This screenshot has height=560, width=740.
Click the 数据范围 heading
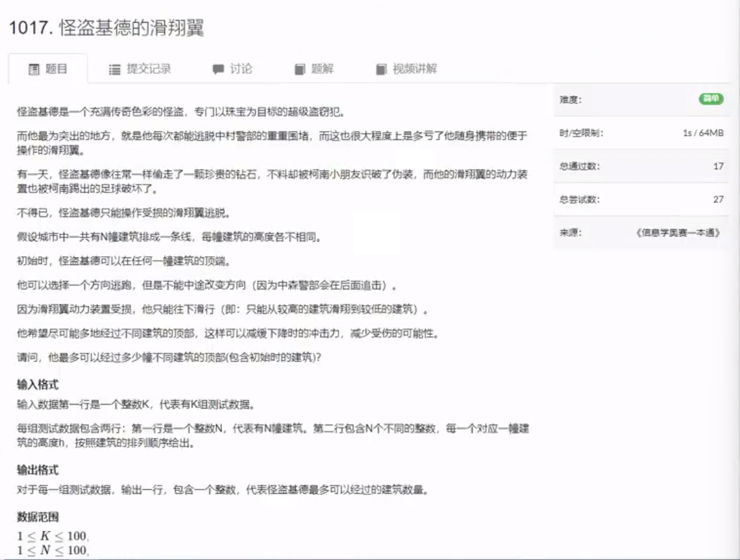[38, 517]
